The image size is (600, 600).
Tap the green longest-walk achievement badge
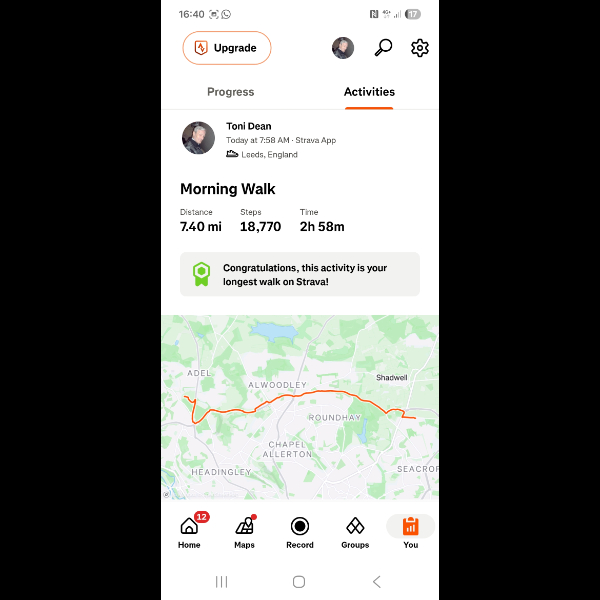point(201,274)
